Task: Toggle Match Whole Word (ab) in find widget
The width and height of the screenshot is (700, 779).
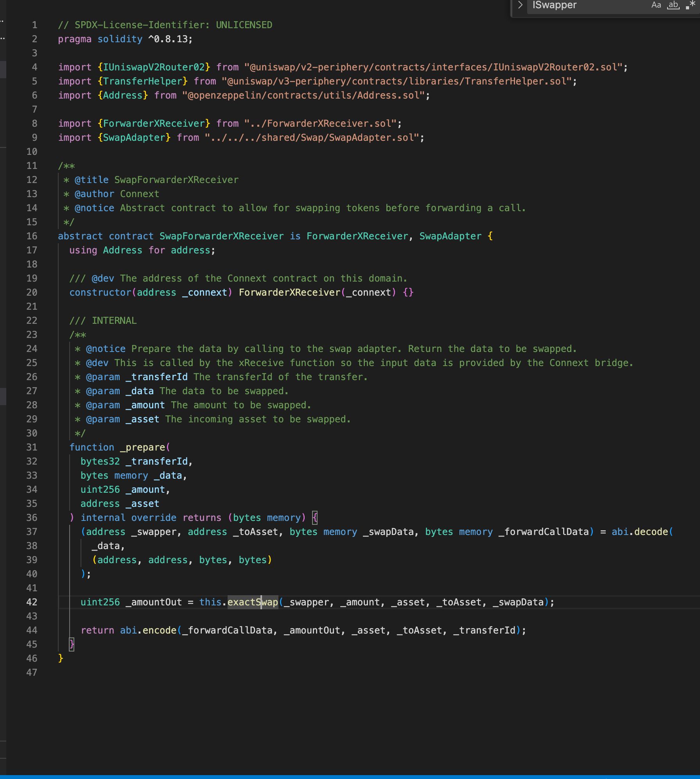Action: pos(673,5)
